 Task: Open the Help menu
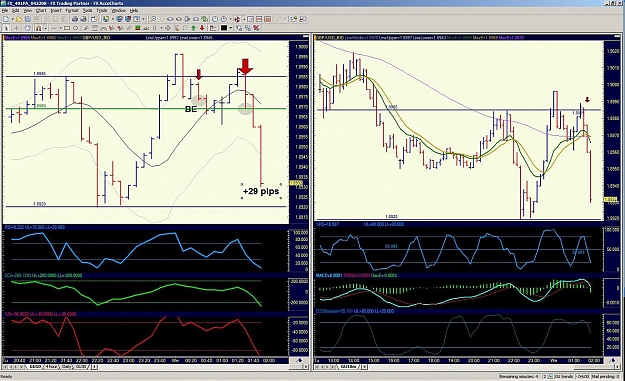[134, 10]
